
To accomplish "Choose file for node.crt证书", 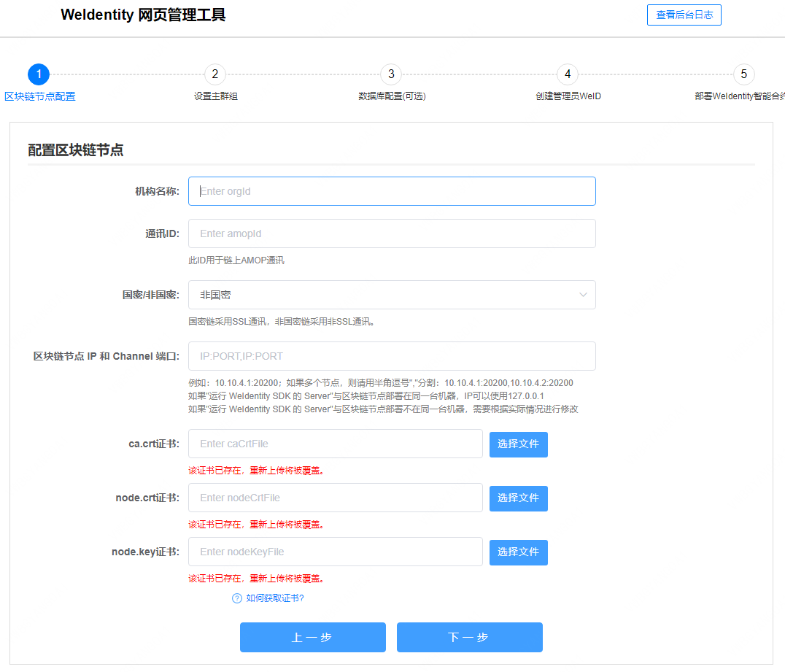I will 518,498.
